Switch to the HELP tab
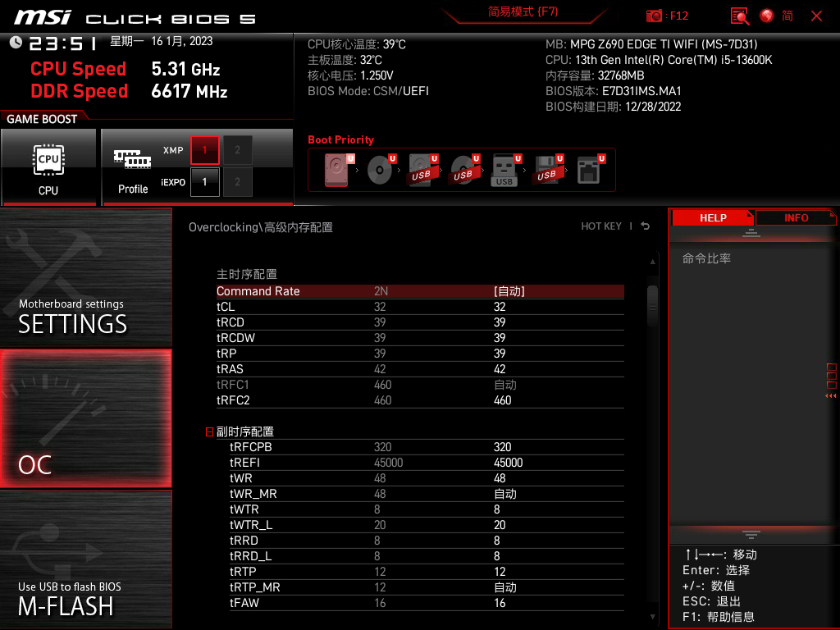 tap(713, 218)
